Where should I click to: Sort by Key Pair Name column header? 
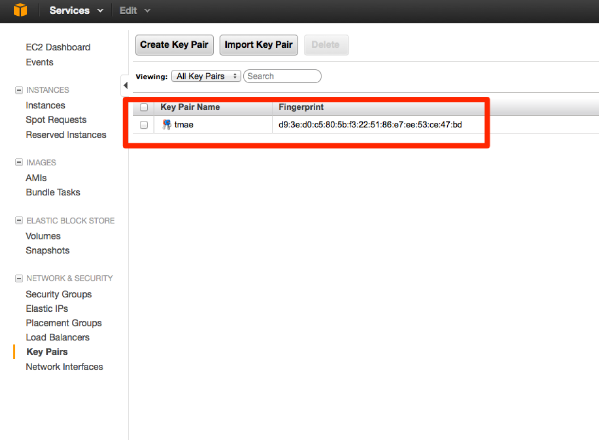pos(190,107)
